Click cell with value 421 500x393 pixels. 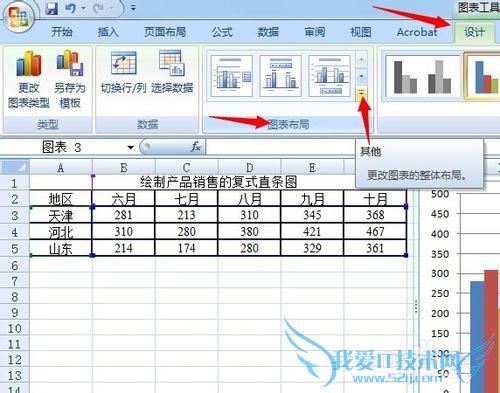[x=312, y=232]
